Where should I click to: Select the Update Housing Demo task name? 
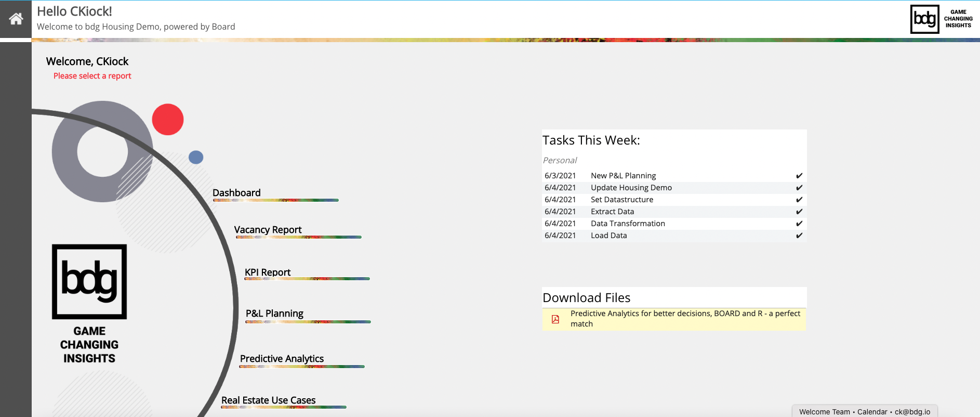[631, 188]
